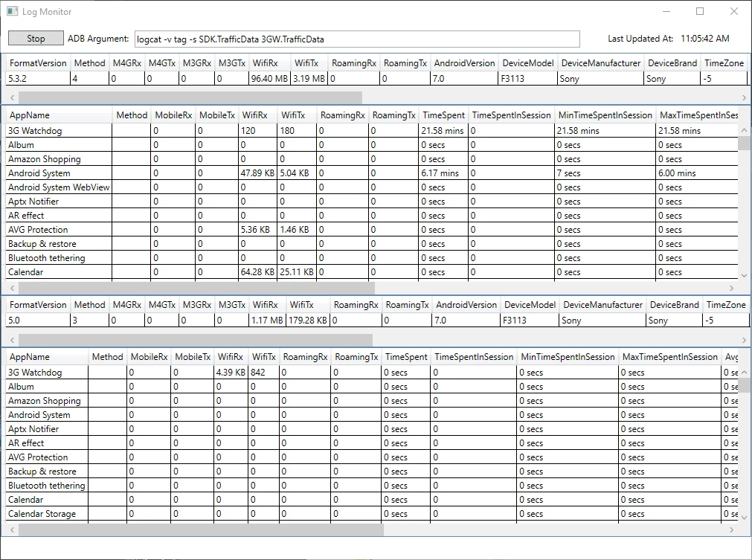The image size is (752, 560).
Task: Click DeviceManufacturer header in the top table
Action: coord(601,63)
